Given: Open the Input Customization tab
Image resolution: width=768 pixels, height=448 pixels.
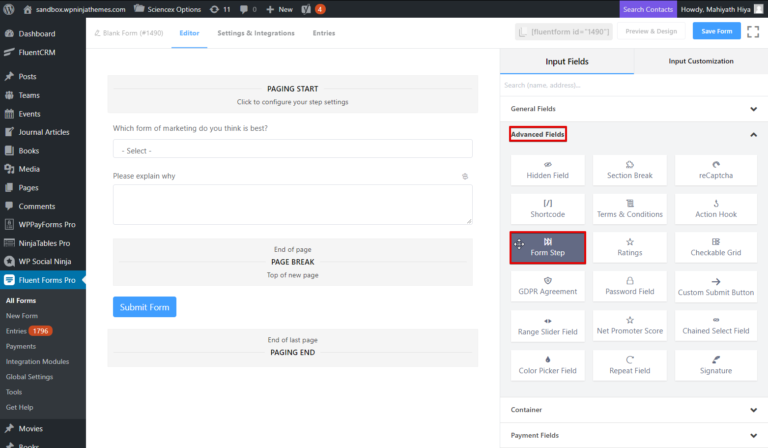Looking at the screenshot, I should (x=700, y=62).
